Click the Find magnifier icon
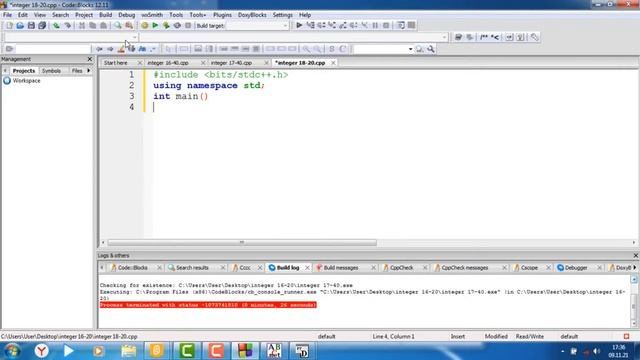The image size is (640, 360). tap(118, 25)
